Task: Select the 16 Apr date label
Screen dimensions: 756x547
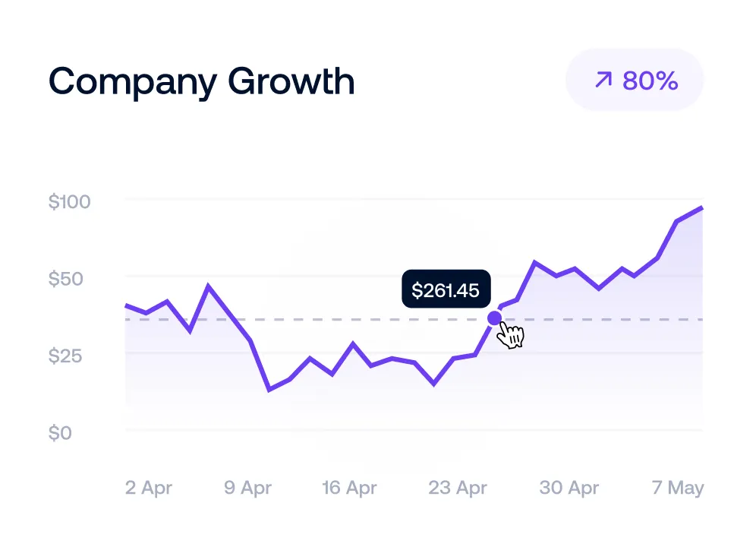Action: tap(350, 488)
